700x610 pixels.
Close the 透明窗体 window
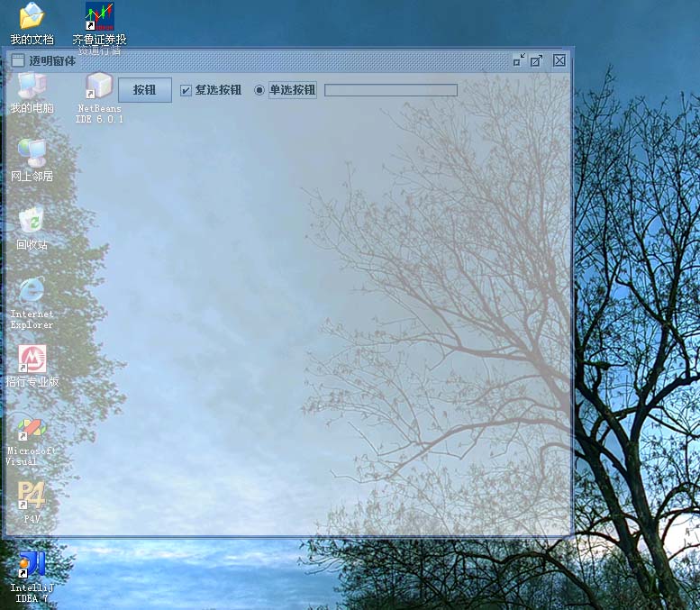[x=559, y=59]
